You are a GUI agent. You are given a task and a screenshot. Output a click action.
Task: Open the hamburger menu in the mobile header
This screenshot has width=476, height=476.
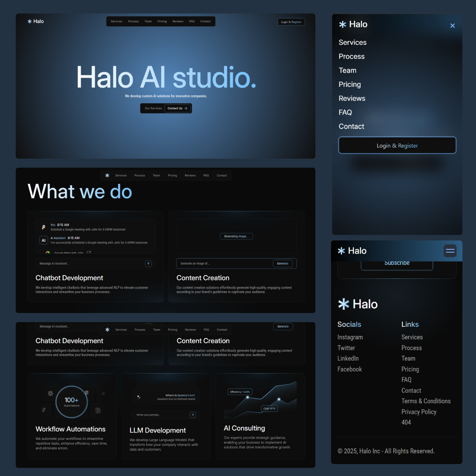coord(450,251)
